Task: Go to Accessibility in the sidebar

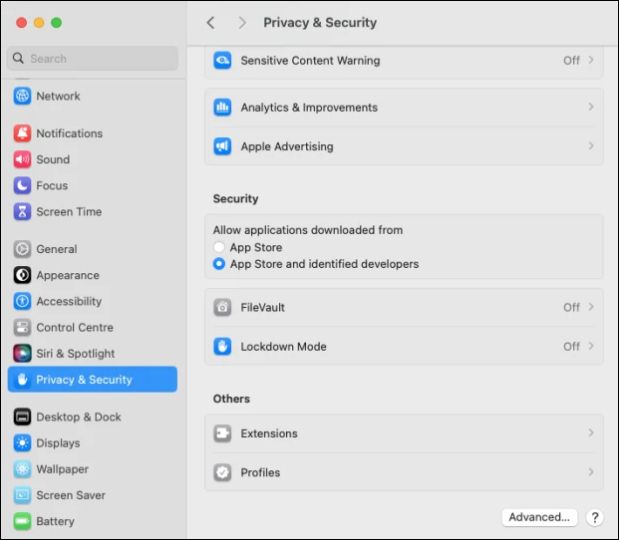Action: pyautogui.click(x=69, y=302)
